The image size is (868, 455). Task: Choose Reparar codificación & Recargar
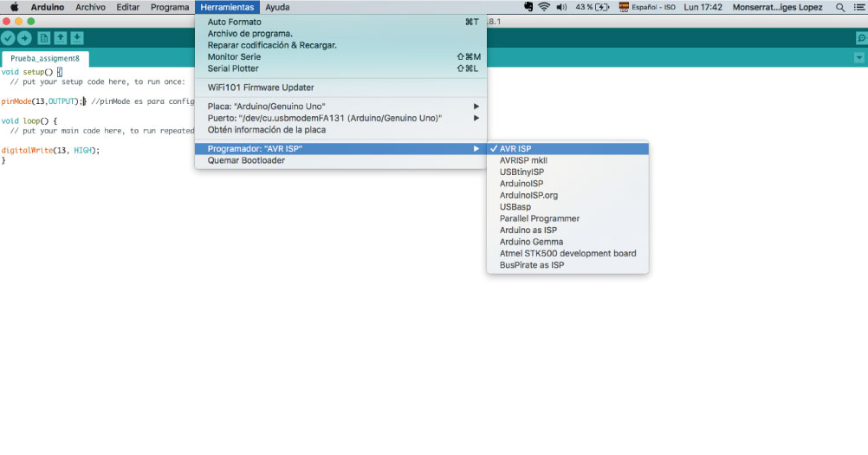pyautogui.click(x=340, y=45)
